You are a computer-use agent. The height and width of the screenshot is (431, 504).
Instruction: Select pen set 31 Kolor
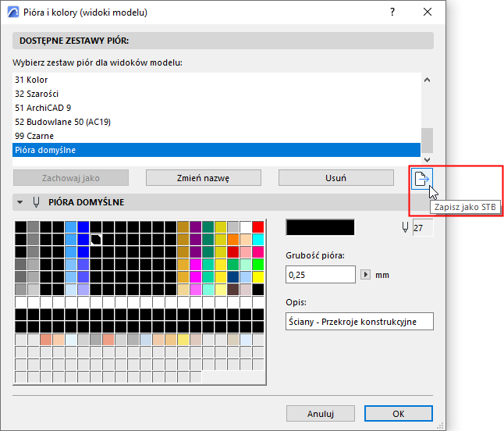point(217,80)
